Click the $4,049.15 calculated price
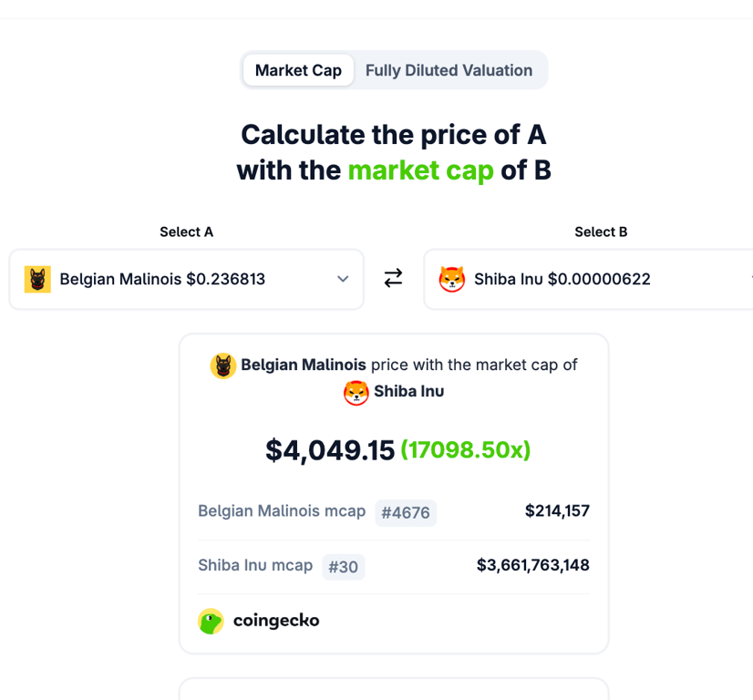Screen dimensions: 753x700 [x=330, y=450]
